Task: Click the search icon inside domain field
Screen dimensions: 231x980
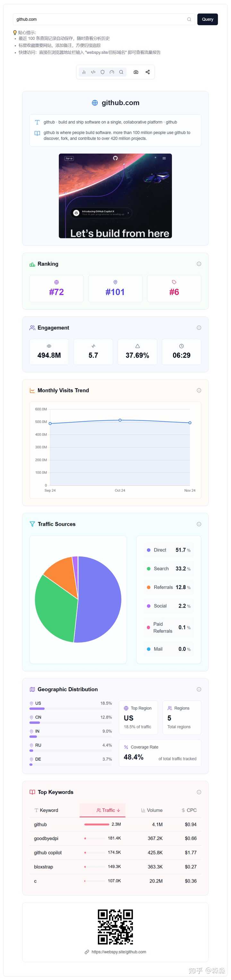Action: [189, 20]
